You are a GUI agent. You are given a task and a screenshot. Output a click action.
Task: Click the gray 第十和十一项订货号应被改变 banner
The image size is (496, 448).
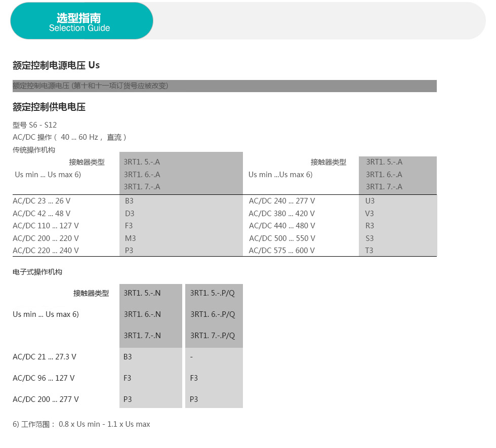[224, 86]
